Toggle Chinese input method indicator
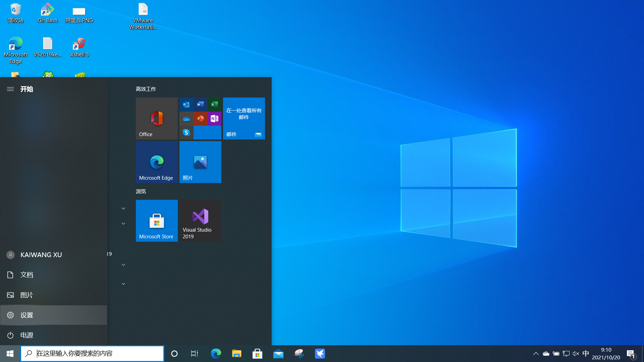Image resolution: width=644 pixels, height=362 pixels. pos(585,353)
